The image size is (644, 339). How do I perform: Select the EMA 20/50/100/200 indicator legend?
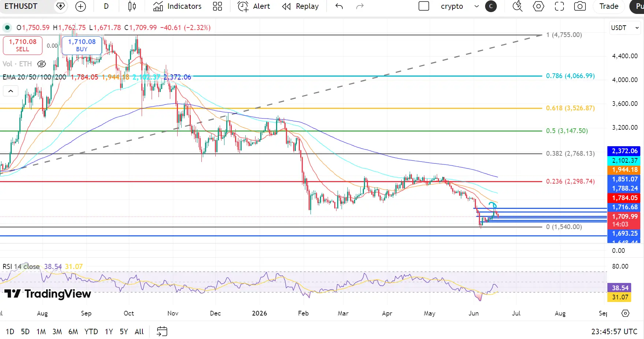point(34,77)
